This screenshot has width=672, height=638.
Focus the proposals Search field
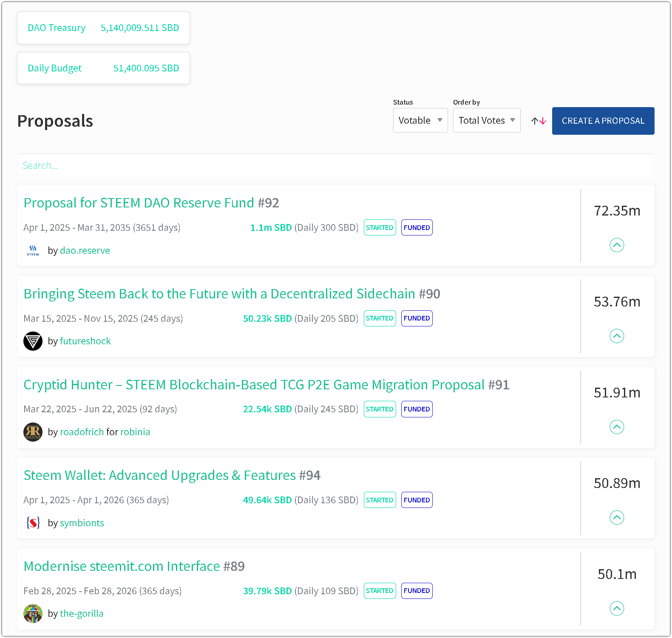336,165
